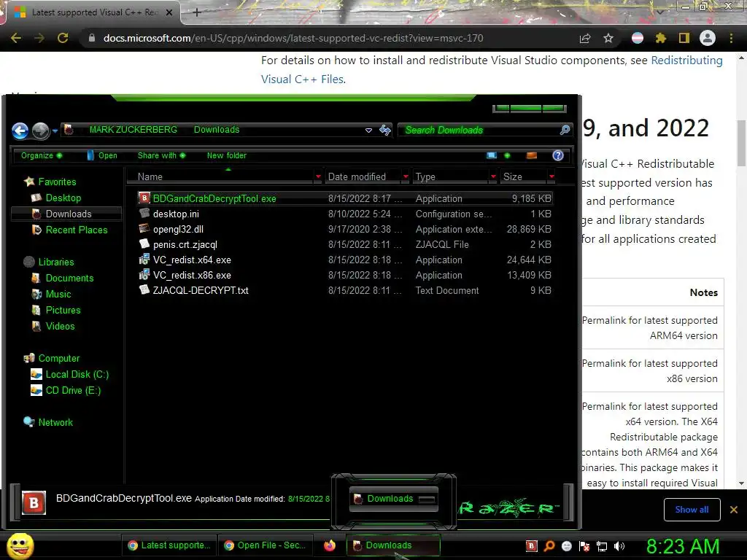This screenshot has height=560, width=747.
Task: Create a New folder
Action: point(227,155)
